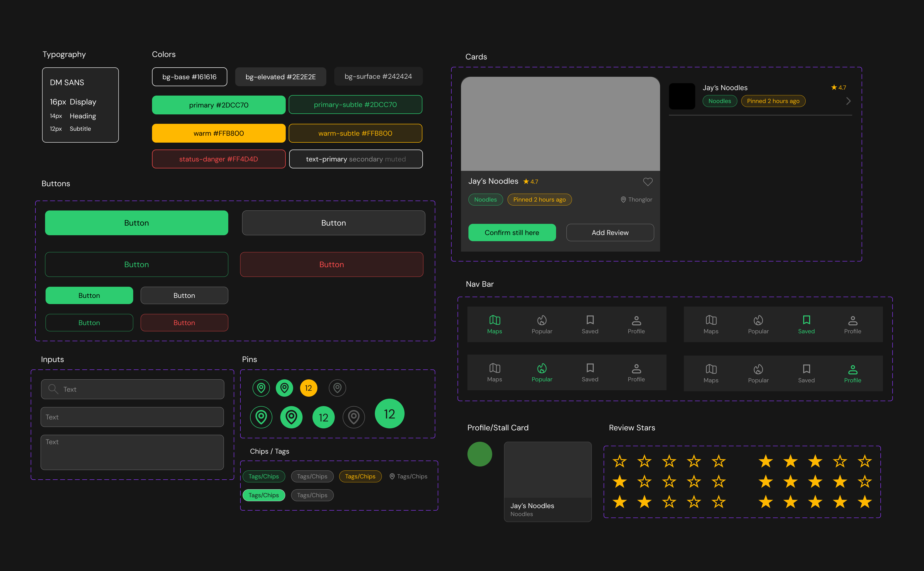Image resolution: width=924 pixels, height=571 pixels.
Task: Click the small green outlined Button
Action: 89,322
